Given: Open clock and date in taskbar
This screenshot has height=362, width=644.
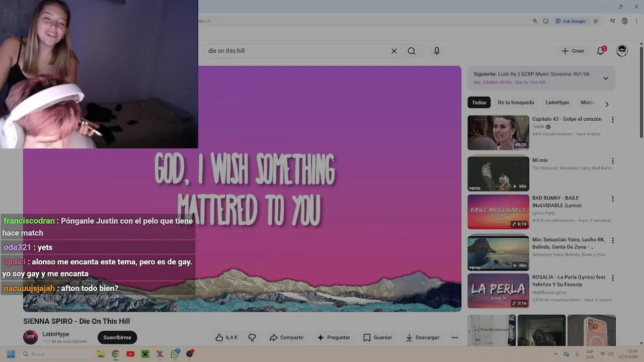Looking at the screenshot, I should [628, 354].
